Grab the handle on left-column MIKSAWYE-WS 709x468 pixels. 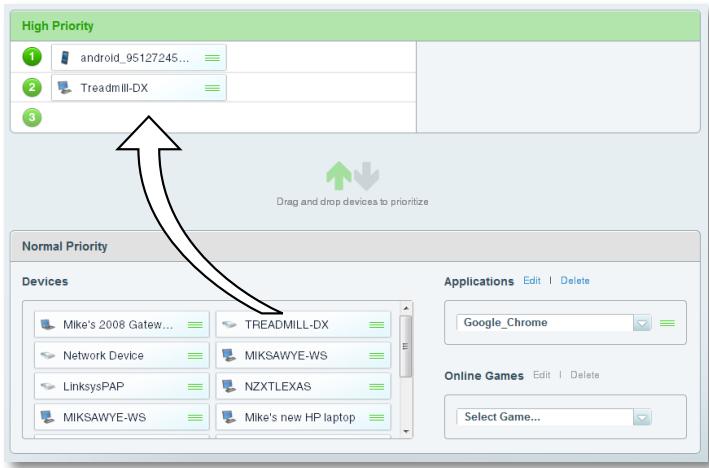195,417
